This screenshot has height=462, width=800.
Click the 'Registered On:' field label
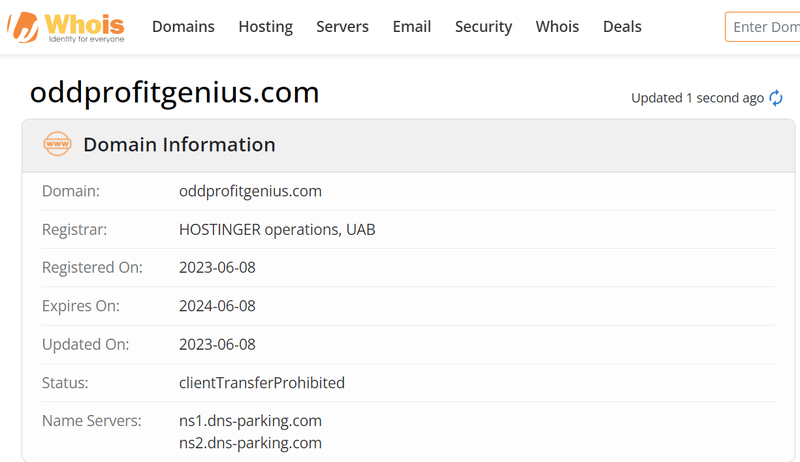click(92, 268)
